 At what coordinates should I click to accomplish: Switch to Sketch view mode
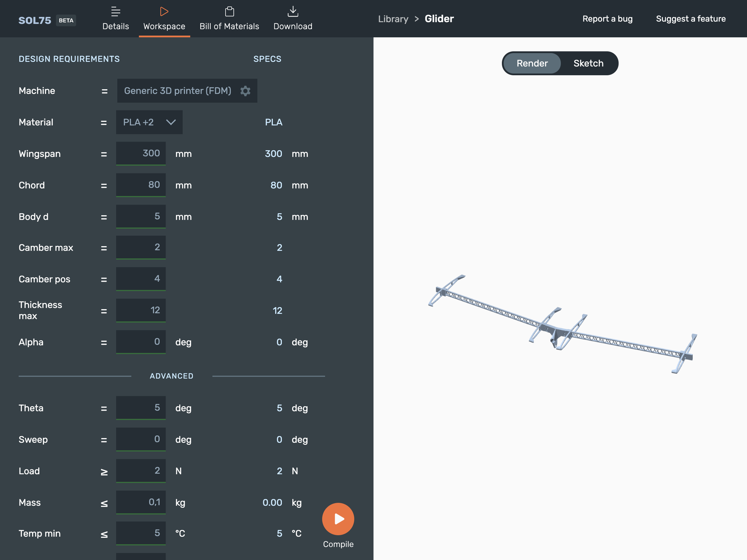(x=589, y=63)
